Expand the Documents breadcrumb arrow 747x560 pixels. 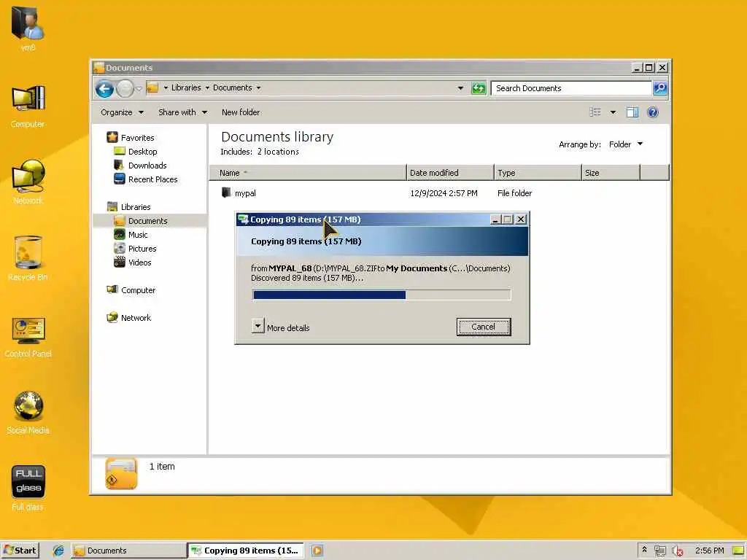click(258, 87)
